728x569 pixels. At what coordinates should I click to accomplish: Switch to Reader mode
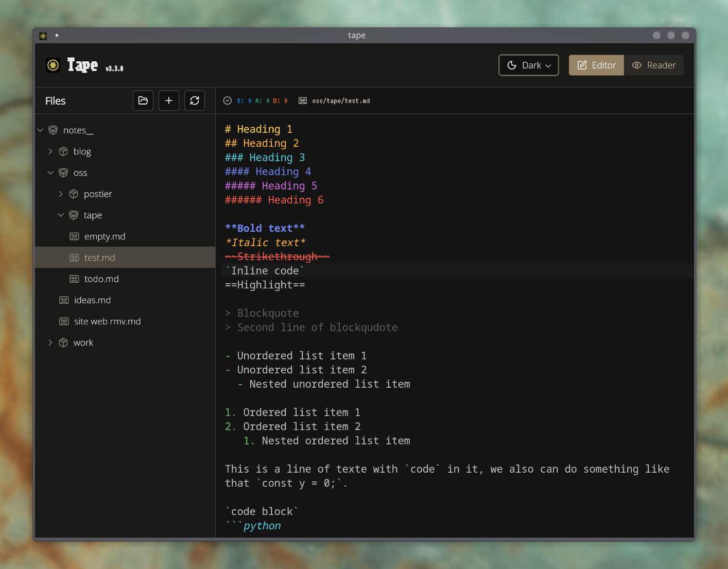click(x=654, y=65)
